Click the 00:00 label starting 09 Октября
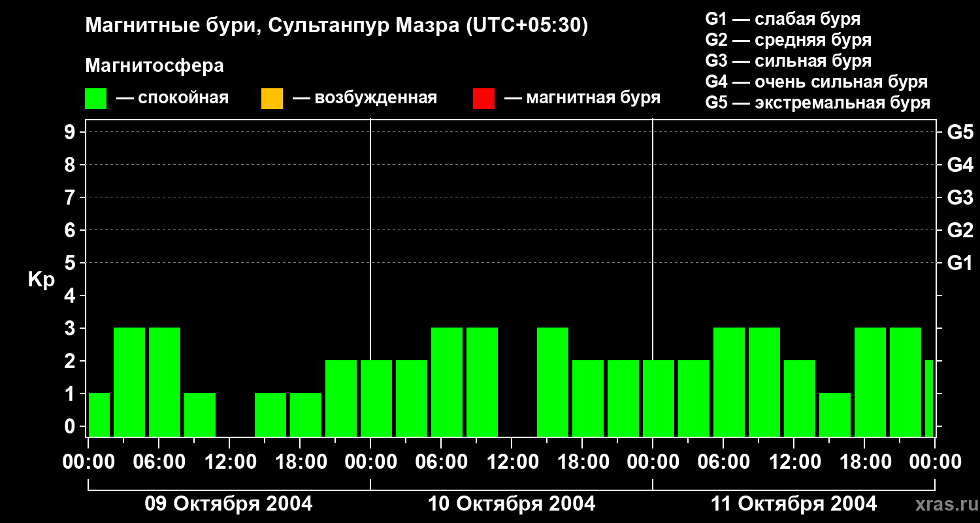980x523 pixels. click(x=88, y=462)
